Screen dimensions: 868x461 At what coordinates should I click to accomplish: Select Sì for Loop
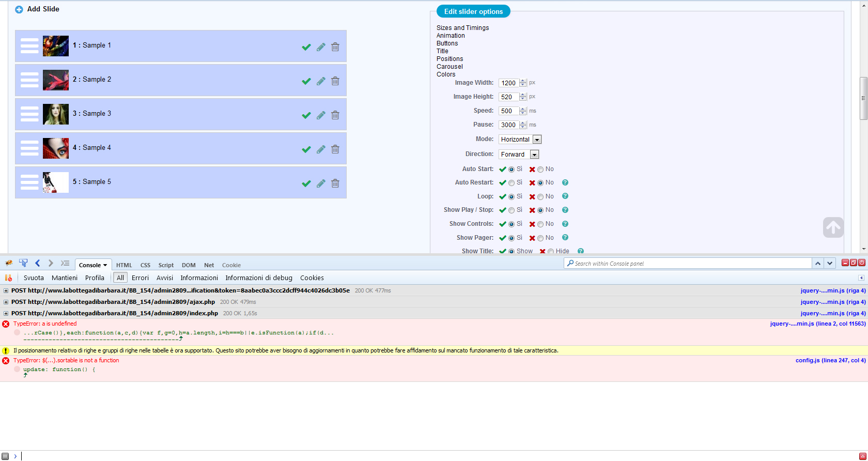(x=512, y=197)
